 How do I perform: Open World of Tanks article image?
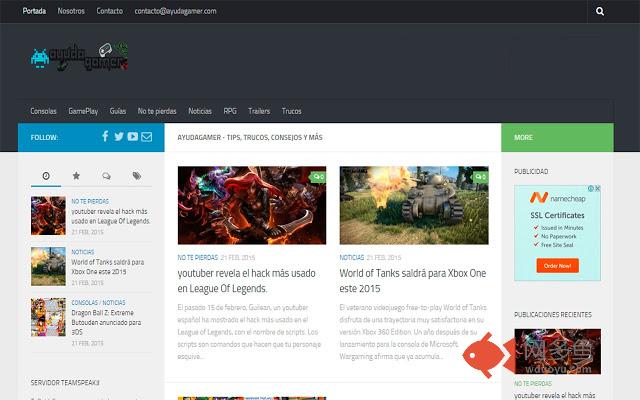[x=414, y=205]
